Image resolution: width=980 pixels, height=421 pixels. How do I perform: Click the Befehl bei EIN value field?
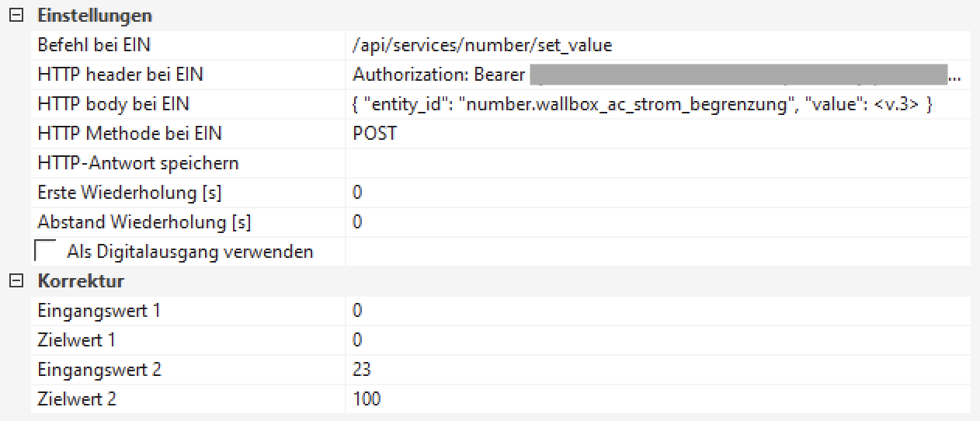[x=656, y=46]
